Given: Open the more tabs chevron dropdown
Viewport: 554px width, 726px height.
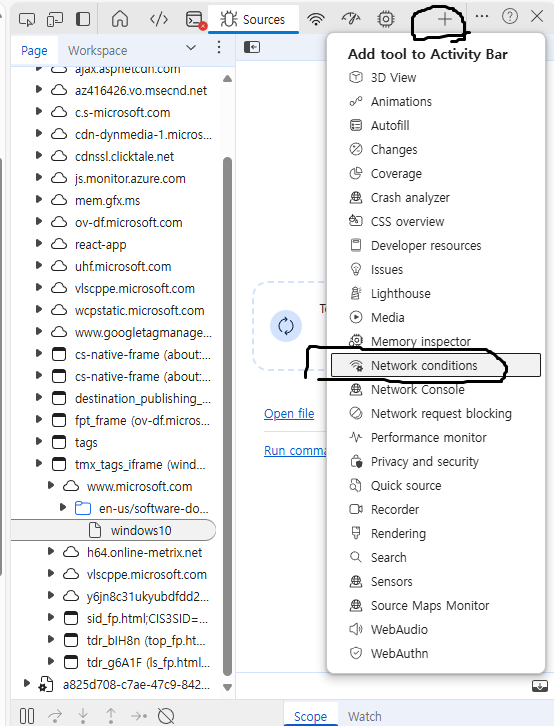Looking at the screenshot, I should point(191,48).
